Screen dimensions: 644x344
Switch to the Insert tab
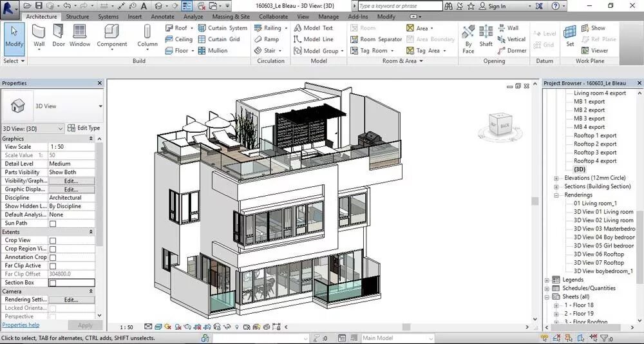point(135,17)
